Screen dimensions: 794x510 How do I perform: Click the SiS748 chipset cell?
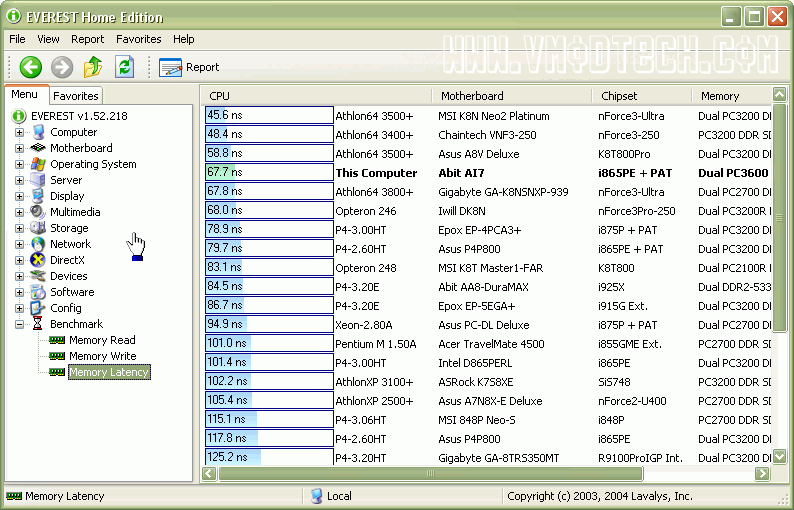[x=614, y=382]
